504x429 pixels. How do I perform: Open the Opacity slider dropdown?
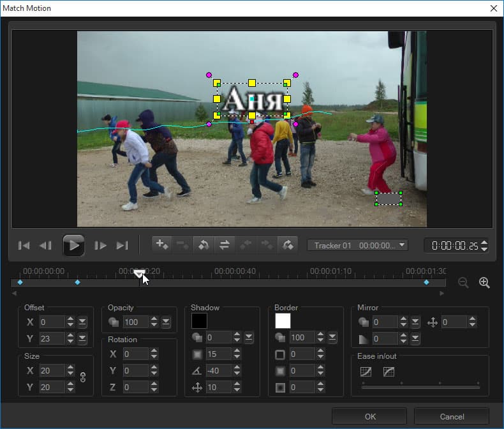[166, 322]
